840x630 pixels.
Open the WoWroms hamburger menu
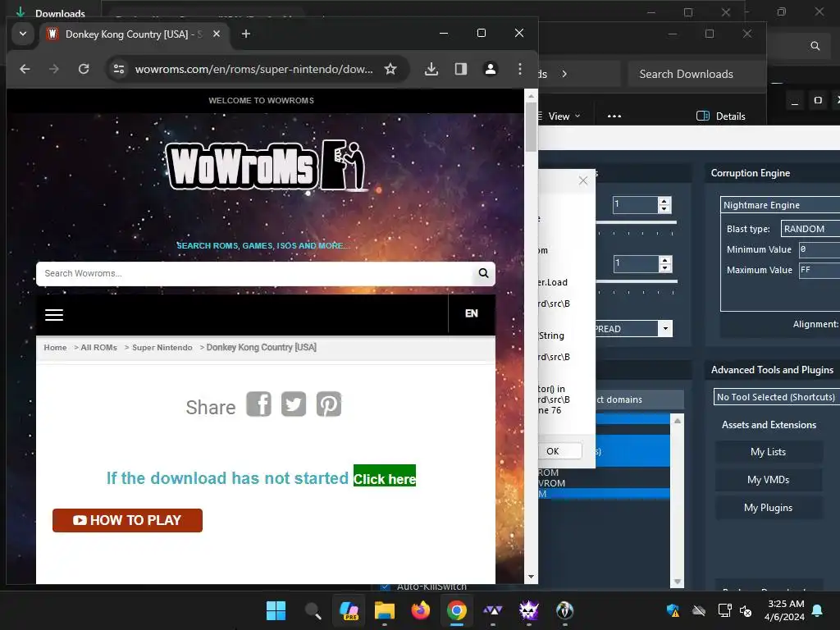point(54,315)
